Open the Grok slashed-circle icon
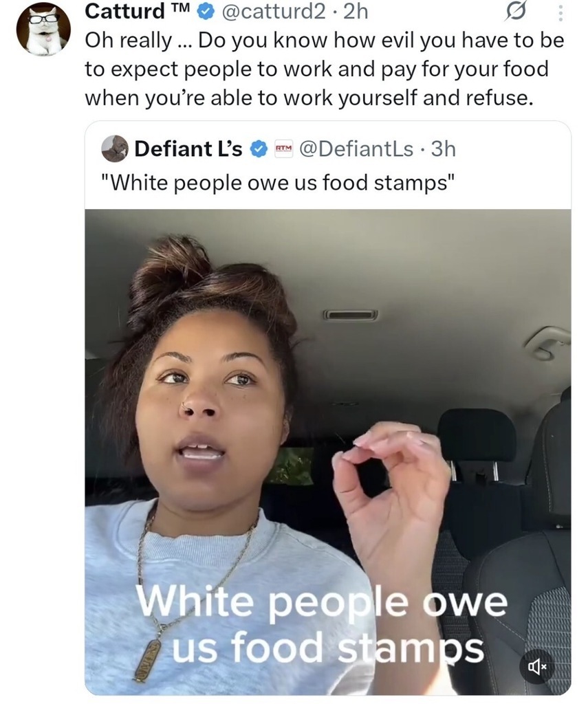 [515, 12]
